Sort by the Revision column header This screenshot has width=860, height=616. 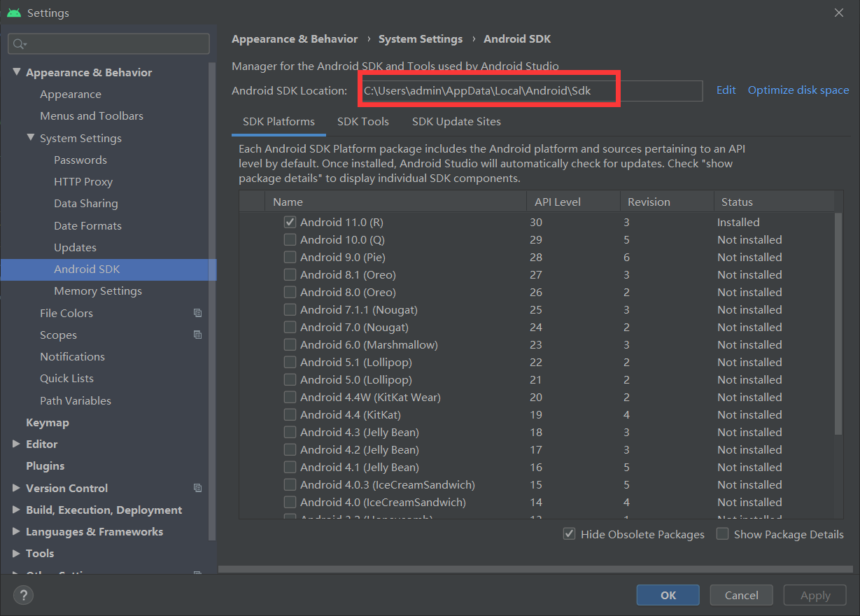pyautogui.click(x=667, y=202)
